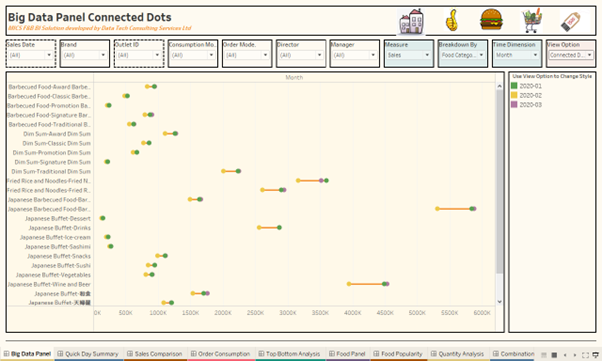Select the Japanese Buffet-Ice-cream label

[55, 237]
